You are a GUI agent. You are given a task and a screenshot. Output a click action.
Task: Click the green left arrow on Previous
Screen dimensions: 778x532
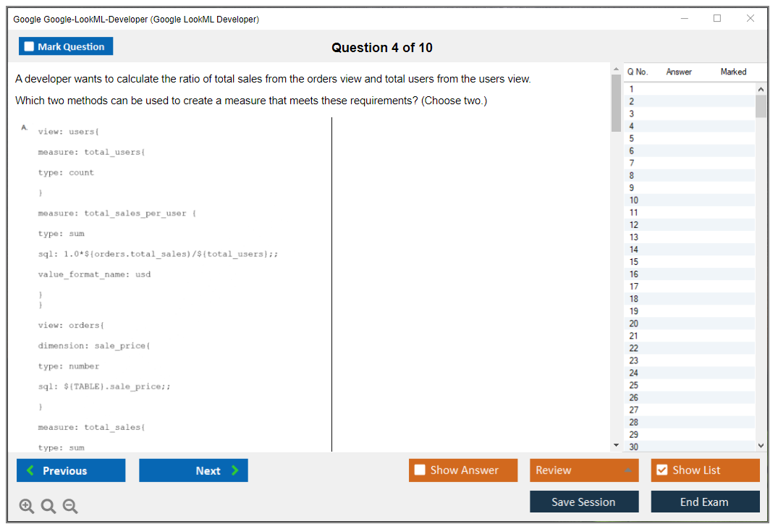tap(30, 470)
